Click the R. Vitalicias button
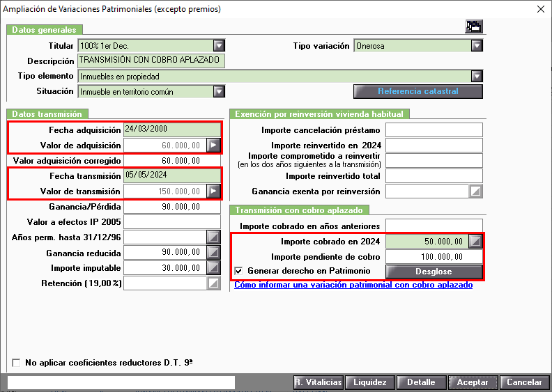This screenshot has height=392, width=552. pyautogui.click(x=319, y=382)
